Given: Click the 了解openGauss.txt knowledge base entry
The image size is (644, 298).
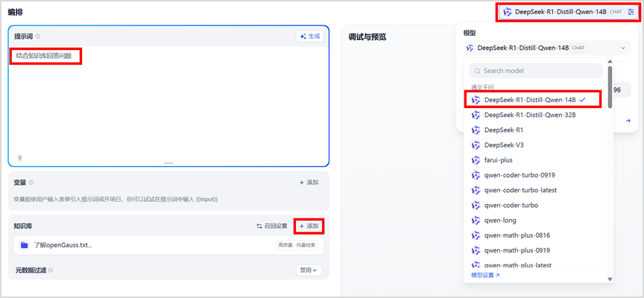Looking at the screenshot, I should (x=168, y=245).
